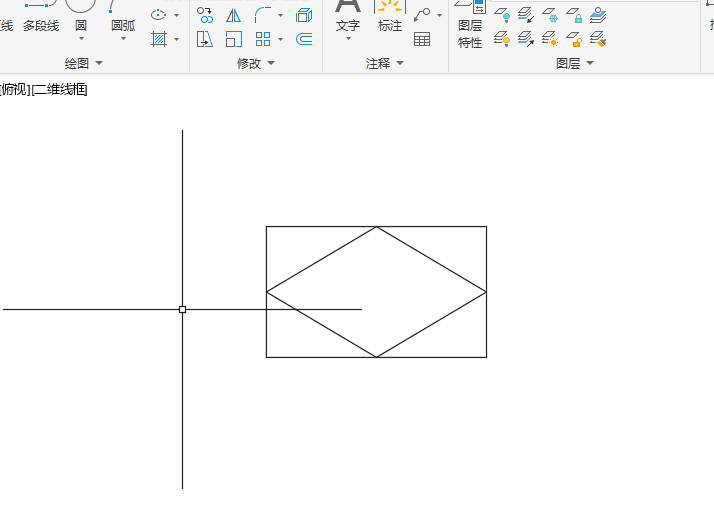Select the Copy tool in Modify panel
The height and width of the screenshot is (505, 714).
205,15
